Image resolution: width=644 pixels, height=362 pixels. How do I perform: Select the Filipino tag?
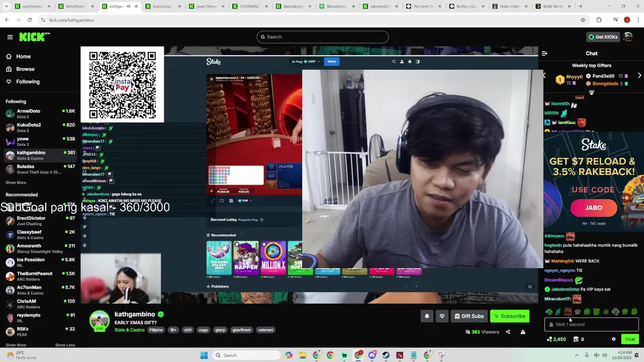coord(156,330)
